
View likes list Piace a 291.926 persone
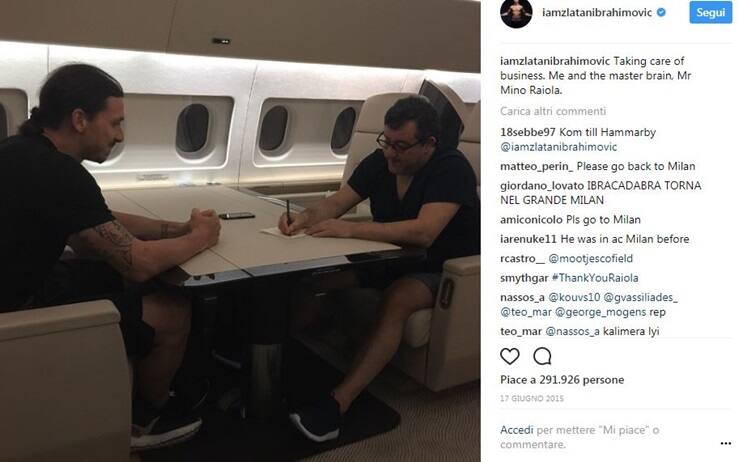click(562, 380)
